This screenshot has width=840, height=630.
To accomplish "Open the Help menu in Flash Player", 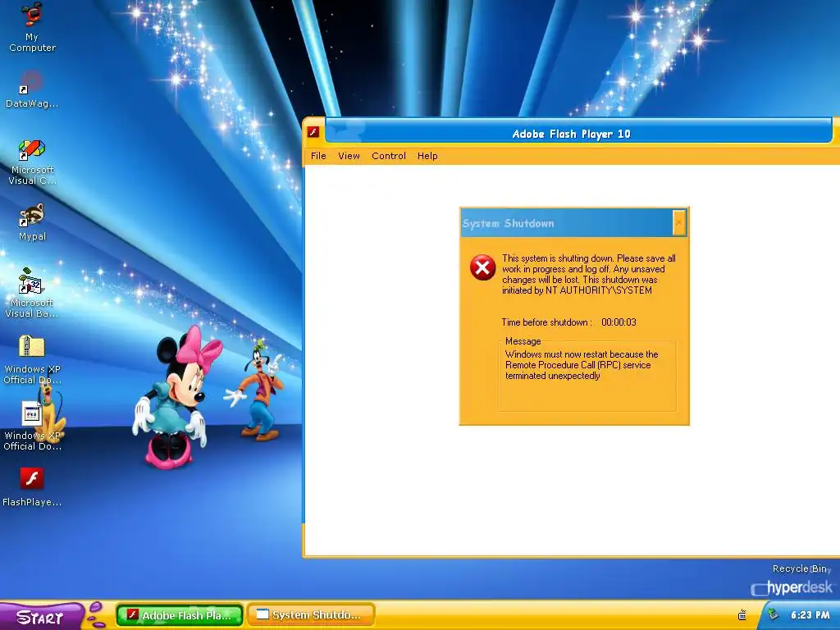I will [x=427, y=156].
